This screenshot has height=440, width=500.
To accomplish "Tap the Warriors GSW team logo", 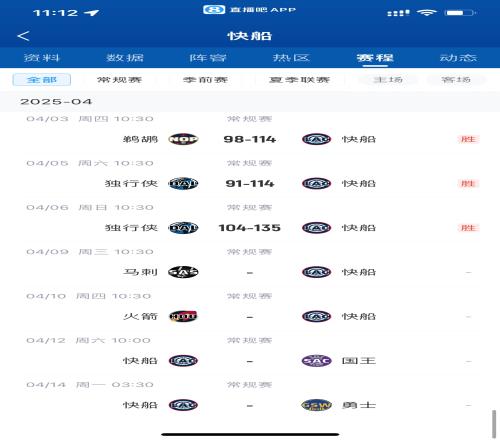I will coord(316,405).
